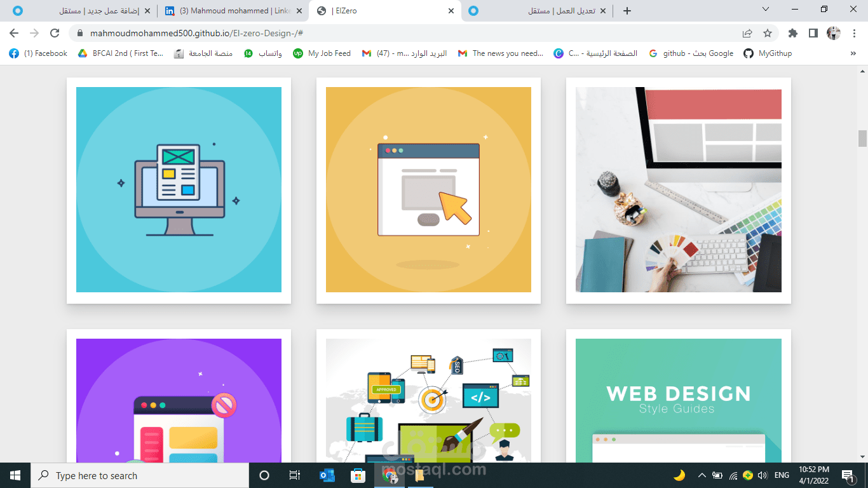Open The news you need bookmark
The width and height of the screenshot is (868, 488).
point(501,53)
